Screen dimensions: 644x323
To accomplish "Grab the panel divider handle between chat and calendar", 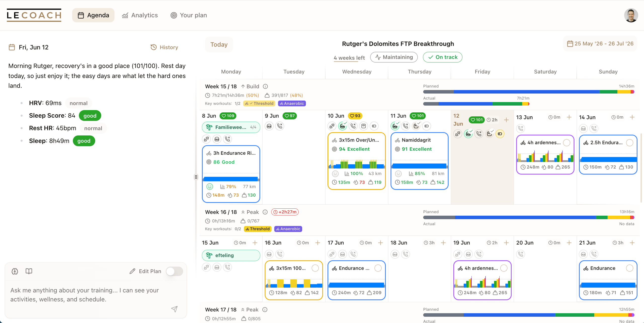I will [196, 177].
